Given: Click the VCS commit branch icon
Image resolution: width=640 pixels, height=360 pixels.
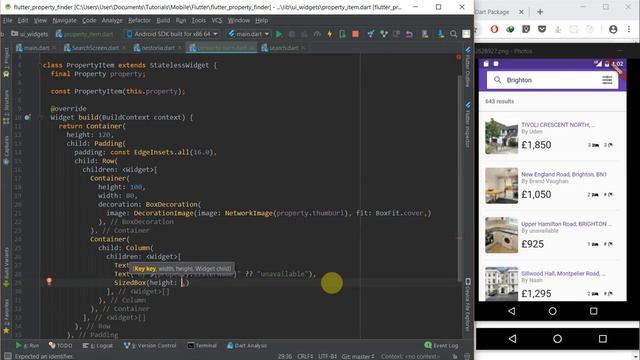Looking at the screenshot, I should tap(384, 34).
